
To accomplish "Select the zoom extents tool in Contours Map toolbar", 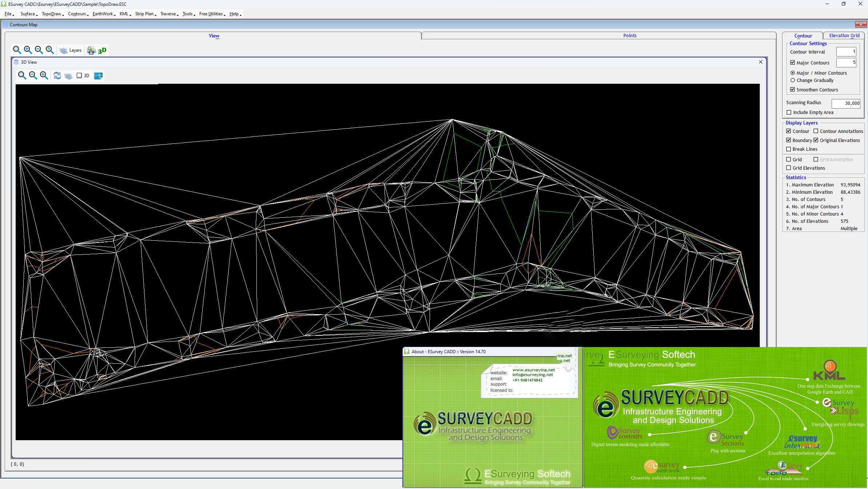I will tap(17, 50).
